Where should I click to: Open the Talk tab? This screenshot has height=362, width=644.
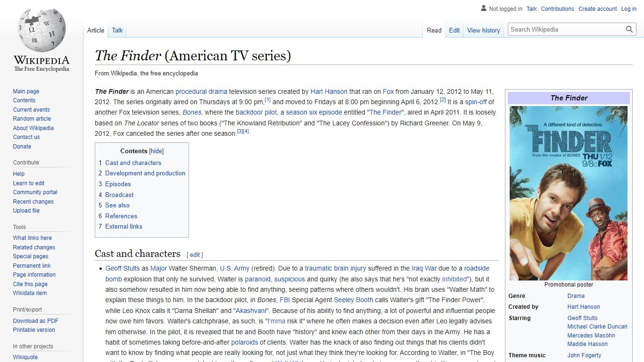pyautogui.click(x=117, y=30)
